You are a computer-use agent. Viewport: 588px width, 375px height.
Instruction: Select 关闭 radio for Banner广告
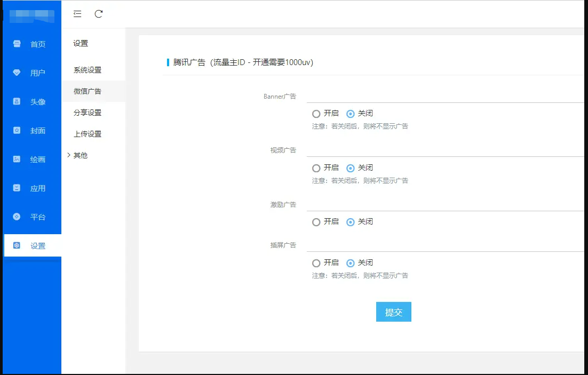[350, 114]
